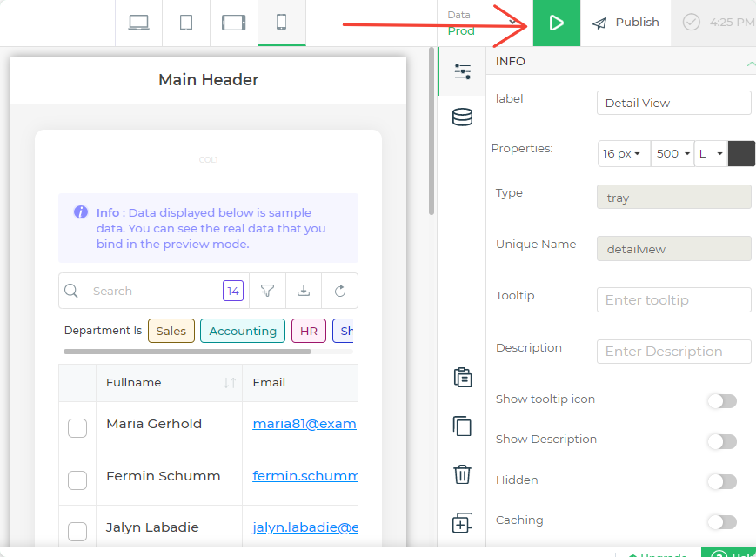Open the database data panel icon
This screenshot has width=756, height=557.
point(462,117)
